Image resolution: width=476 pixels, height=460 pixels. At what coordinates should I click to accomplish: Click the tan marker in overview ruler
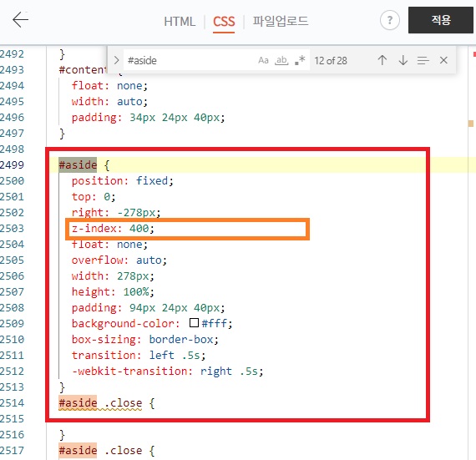pos(471,124)
